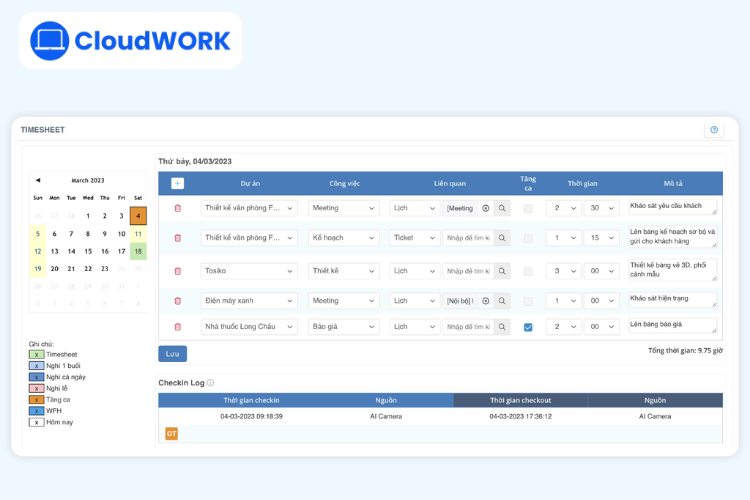Click the orange Tăng ca legend swatch

[x=36, y=400]
